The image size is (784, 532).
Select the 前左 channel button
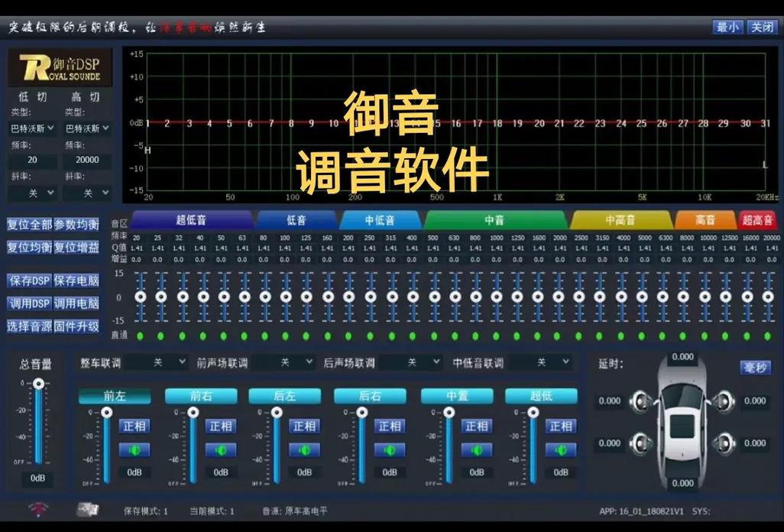tap(115, 396)
